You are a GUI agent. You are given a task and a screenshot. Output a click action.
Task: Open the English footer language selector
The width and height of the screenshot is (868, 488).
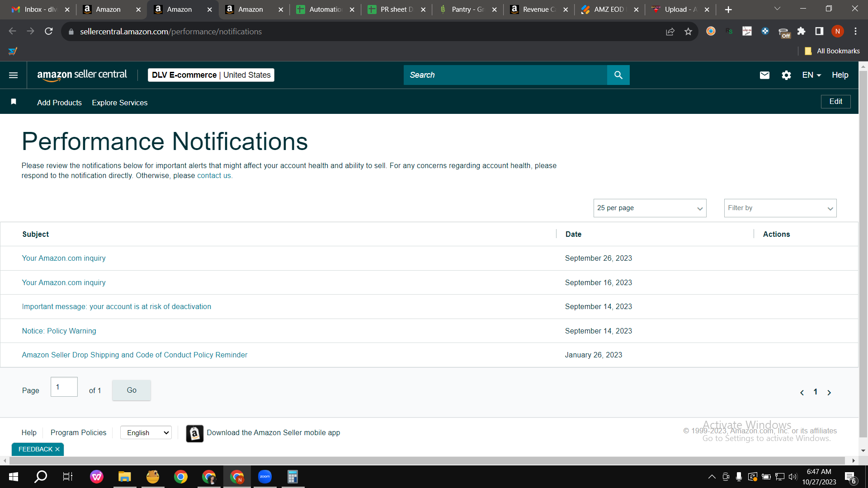point(146,432)
